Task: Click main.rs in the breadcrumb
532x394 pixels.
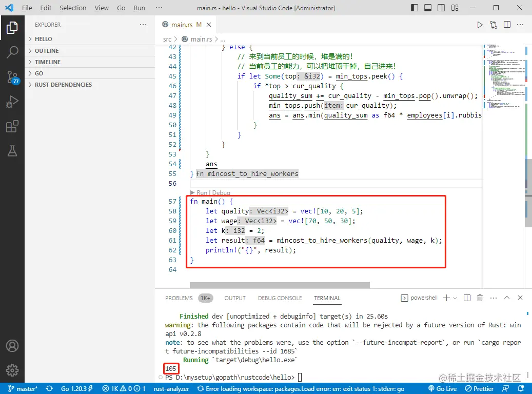Action: pos(201,40)
